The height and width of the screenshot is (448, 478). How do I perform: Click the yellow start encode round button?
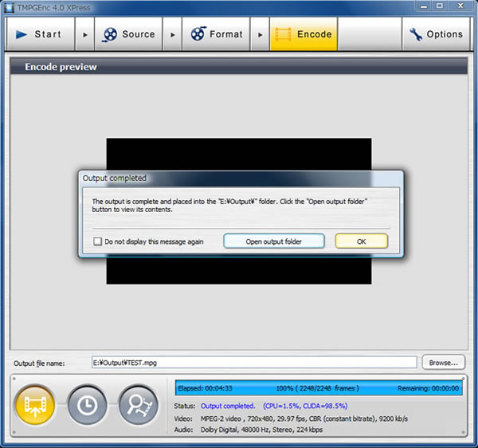pyautogui.click(x=35, y=405)
